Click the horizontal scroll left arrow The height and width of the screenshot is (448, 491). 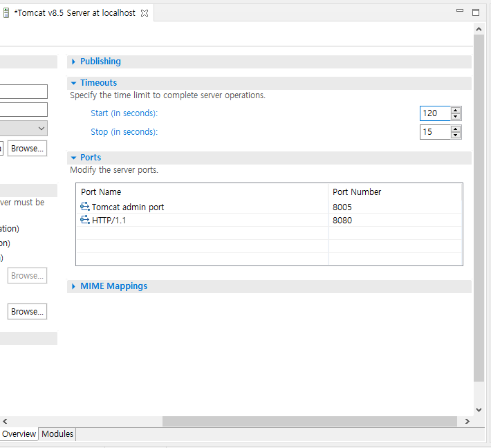[5, 422]
